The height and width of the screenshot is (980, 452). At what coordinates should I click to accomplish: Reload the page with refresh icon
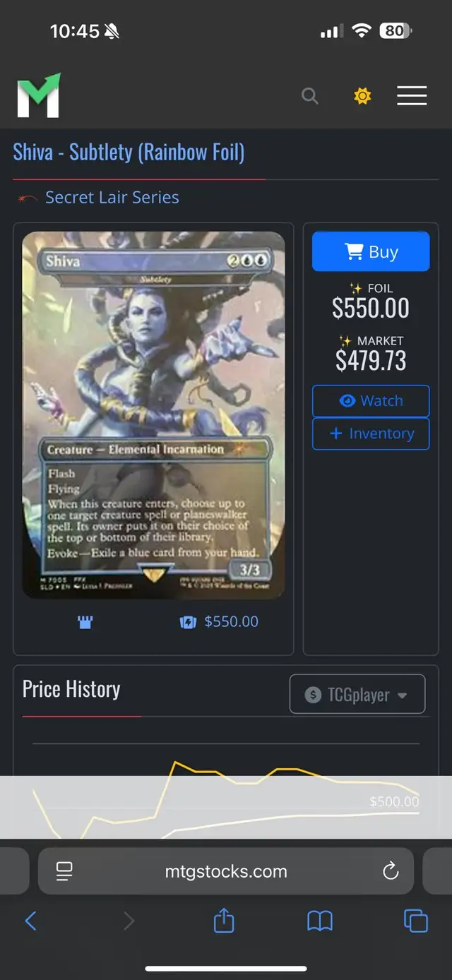tap(391, 871)
